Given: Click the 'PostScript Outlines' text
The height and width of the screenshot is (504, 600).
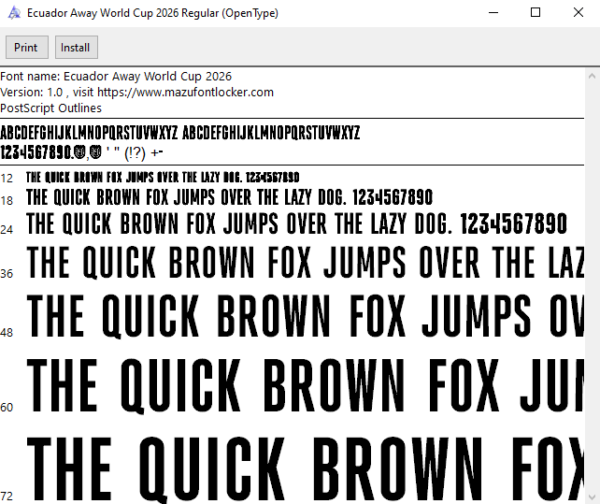Looking at the screenshot, I should click(x=51, y=108).
